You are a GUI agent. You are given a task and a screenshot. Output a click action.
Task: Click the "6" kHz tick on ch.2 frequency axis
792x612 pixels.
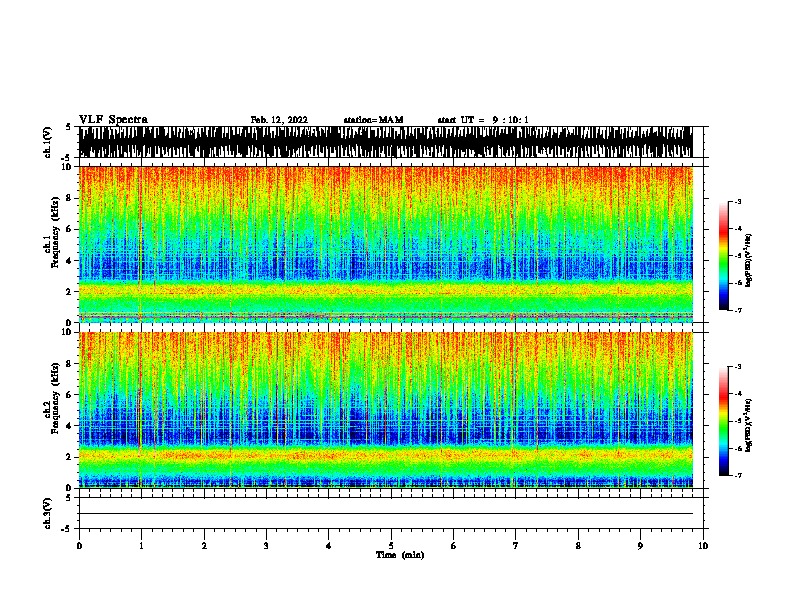click(70, 395)
